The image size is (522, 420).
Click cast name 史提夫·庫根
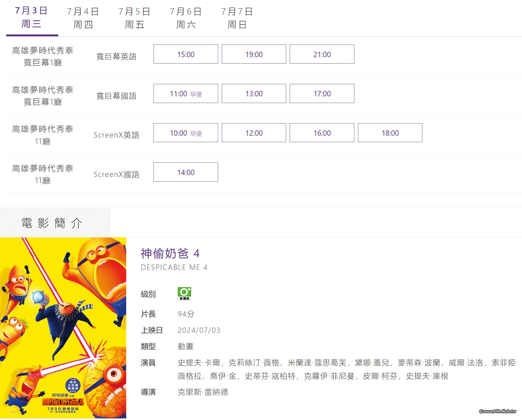tap(427, 376)
